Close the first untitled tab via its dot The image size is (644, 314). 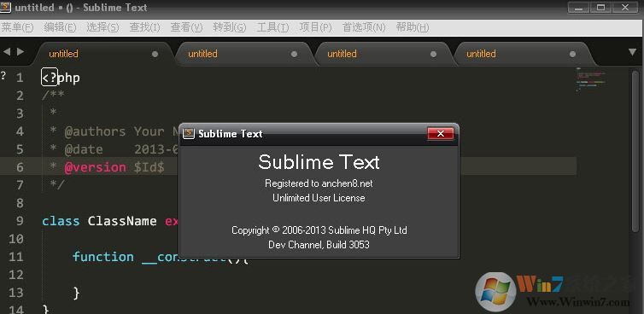click(155, 54)
